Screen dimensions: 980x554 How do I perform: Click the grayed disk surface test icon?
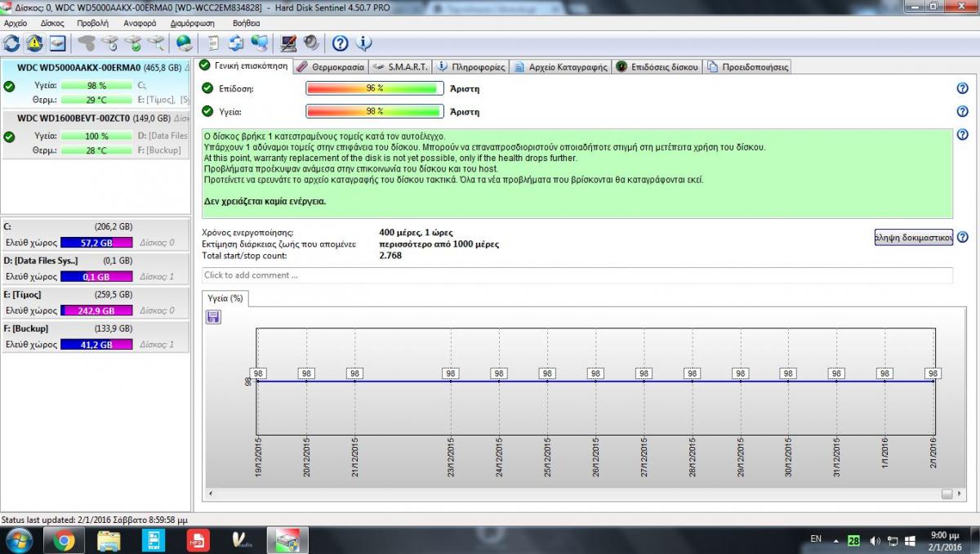87,42
